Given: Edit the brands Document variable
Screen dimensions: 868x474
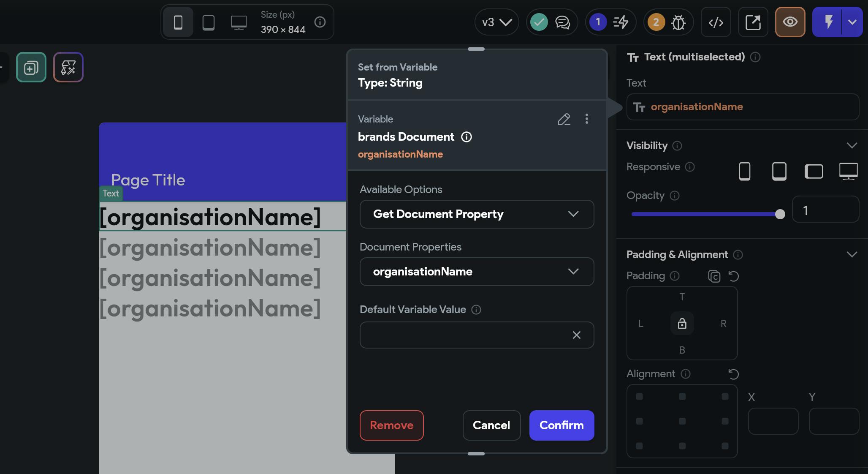Looking at the screenshot, I should point(564,119).
